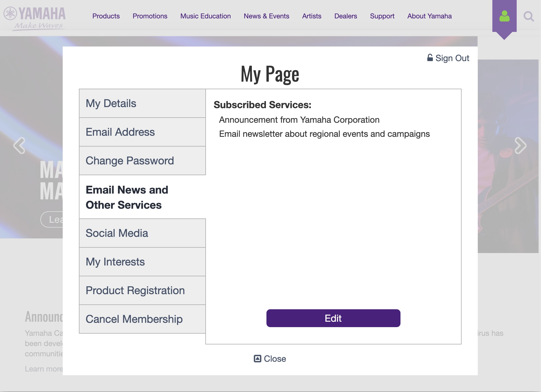
Task: Select Cancel Membership option
Action: point(142,319)
